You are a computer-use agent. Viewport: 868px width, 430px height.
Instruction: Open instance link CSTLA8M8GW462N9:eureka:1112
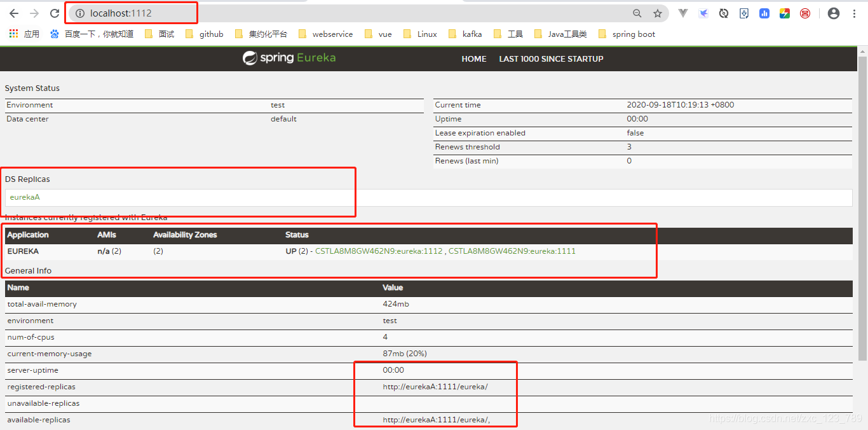pos(379,251)
